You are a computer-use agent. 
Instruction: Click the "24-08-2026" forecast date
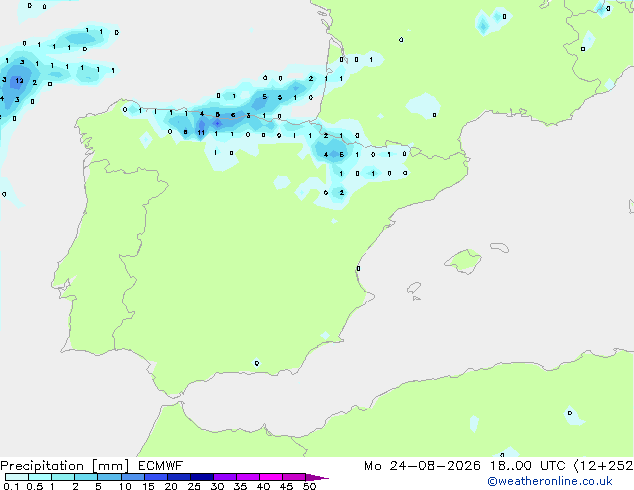point(435,466)
